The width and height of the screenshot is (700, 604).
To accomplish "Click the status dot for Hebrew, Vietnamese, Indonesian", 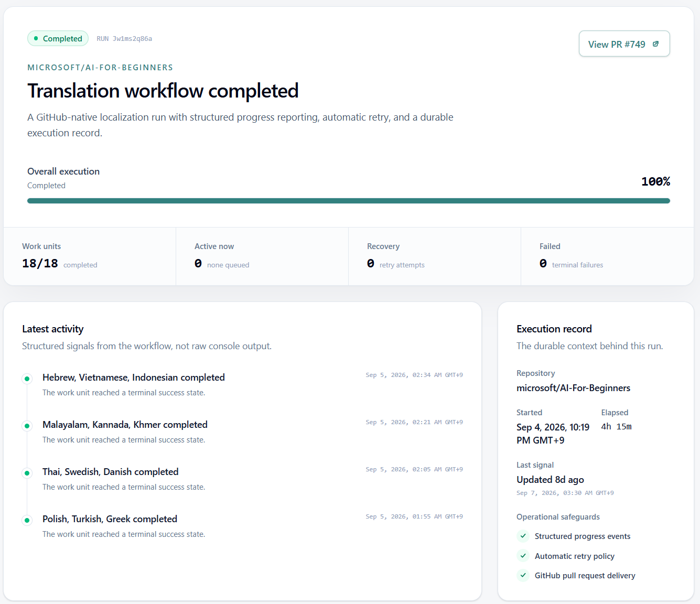I will pos(27,379).
